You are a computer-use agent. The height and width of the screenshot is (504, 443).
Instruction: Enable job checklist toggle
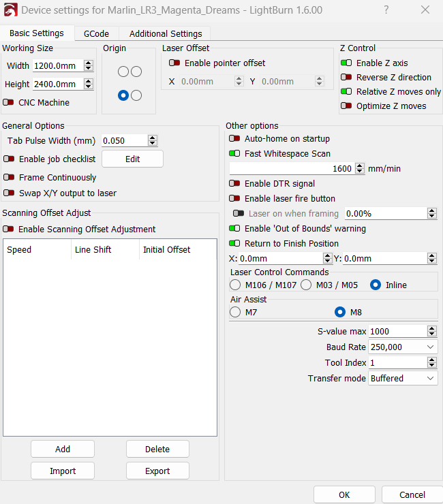9,159
